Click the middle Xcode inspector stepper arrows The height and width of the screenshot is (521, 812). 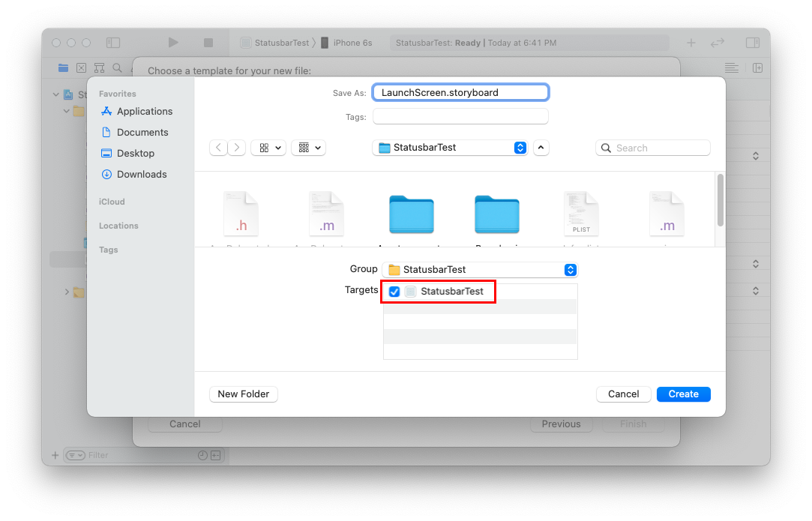(x=756, y=264)
